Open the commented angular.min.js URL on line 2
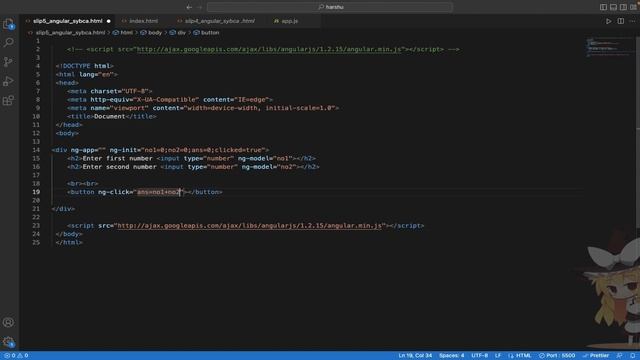640x360 pixels. 269,49
